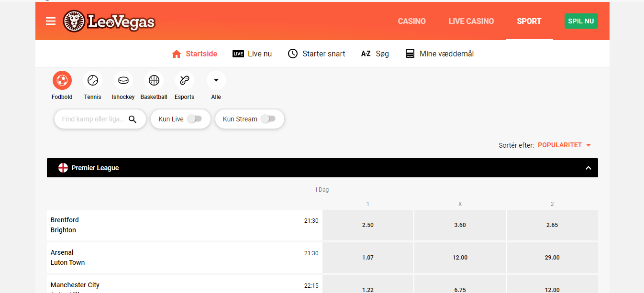Bet on Luton Town win at 29.00
The height and width of the screenshot is (293, 644).
pos(552,258)
